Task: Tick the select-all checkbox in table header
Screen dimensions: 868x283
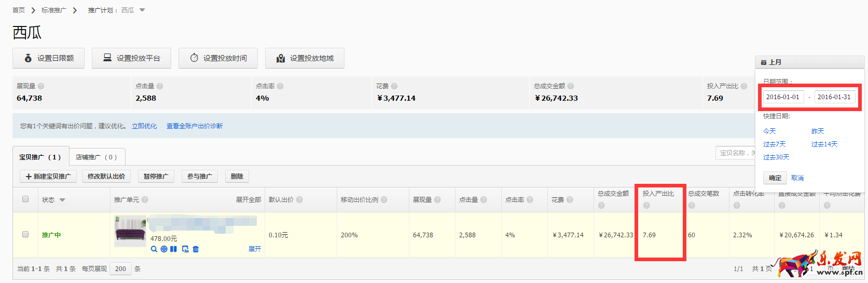Action: tap(25, 199)
